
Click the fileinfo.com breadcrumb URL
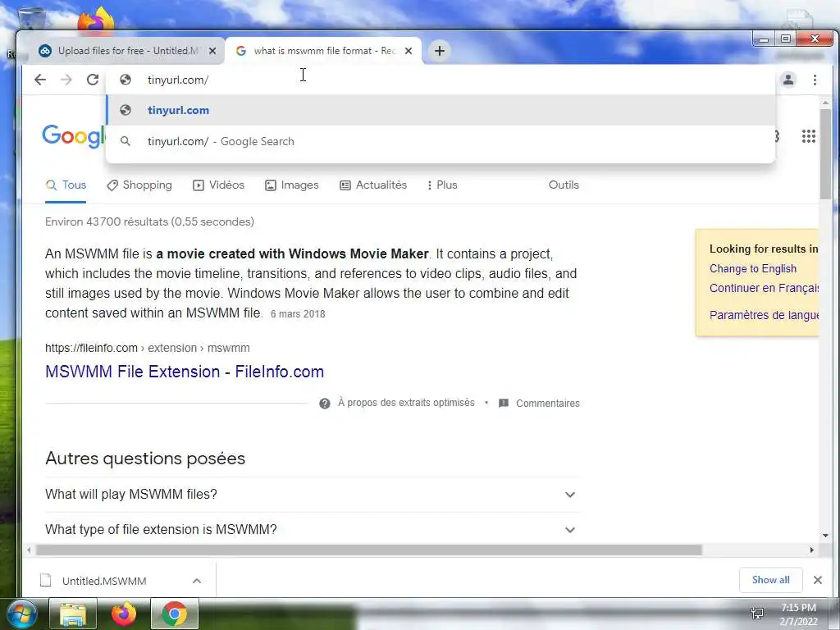148,348
